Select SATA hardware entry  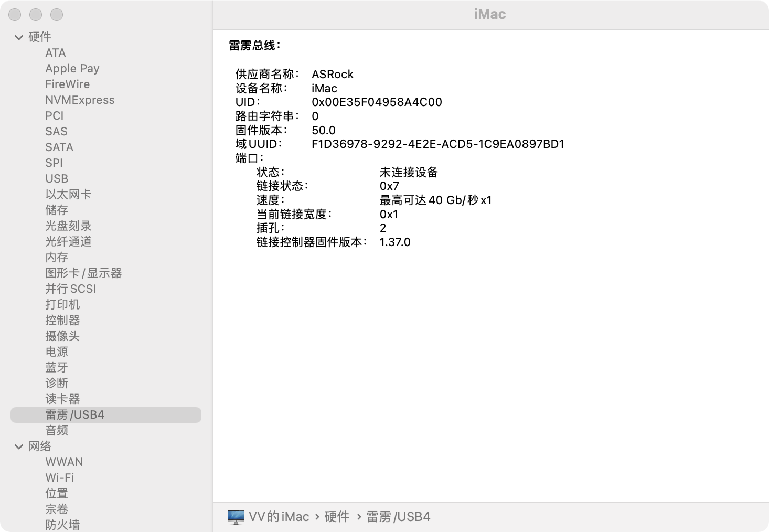59,147
